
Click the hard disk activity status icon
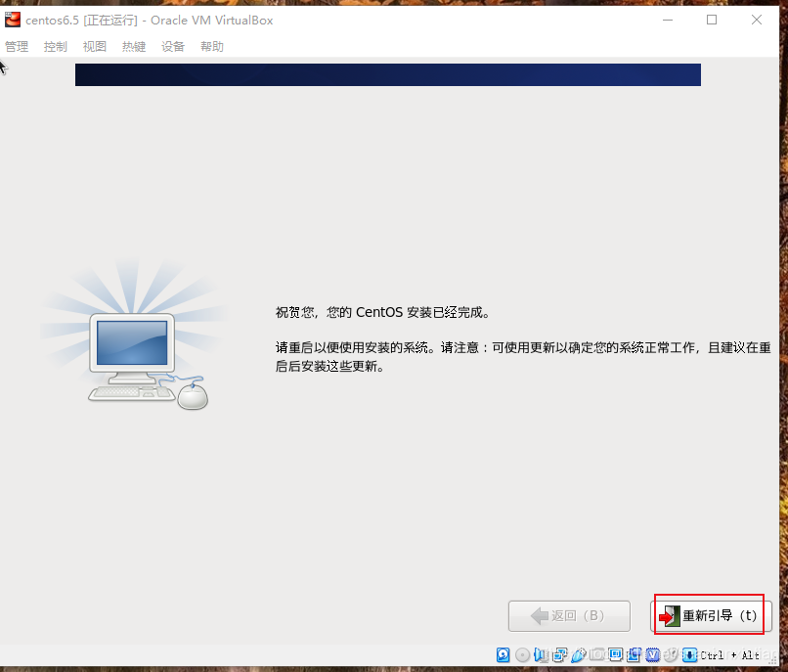[x=503, y=655]
